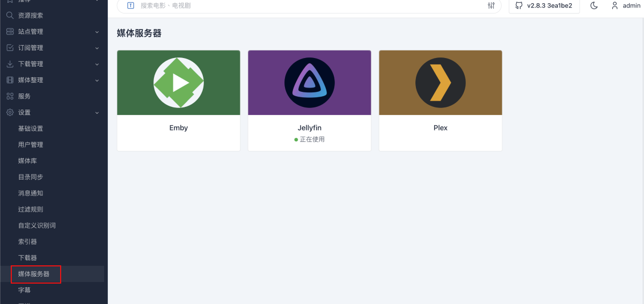Click the 正在使用 status label
This screenshot has height=304, width=644.
(312, 139)
